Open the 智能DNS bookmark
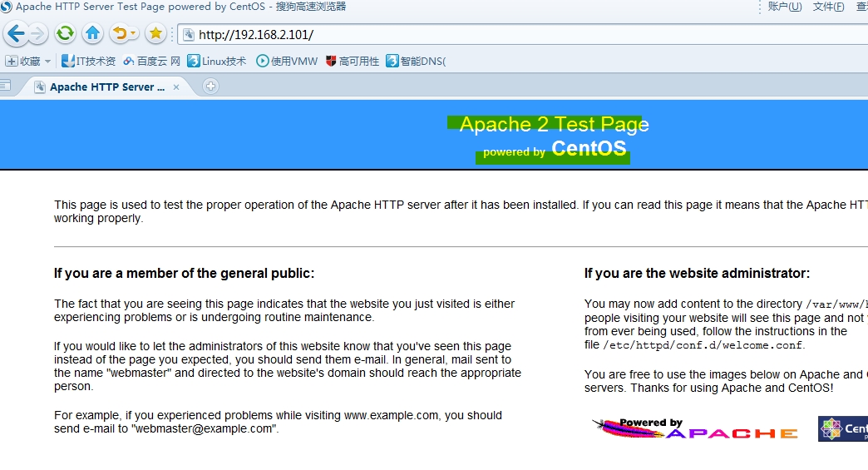This screenshot has height=470, width=868. click(416, 62)
